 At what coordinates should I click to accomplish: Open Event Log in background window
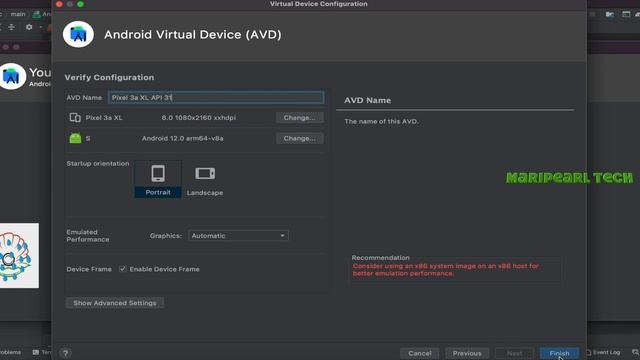click(603, 352)
